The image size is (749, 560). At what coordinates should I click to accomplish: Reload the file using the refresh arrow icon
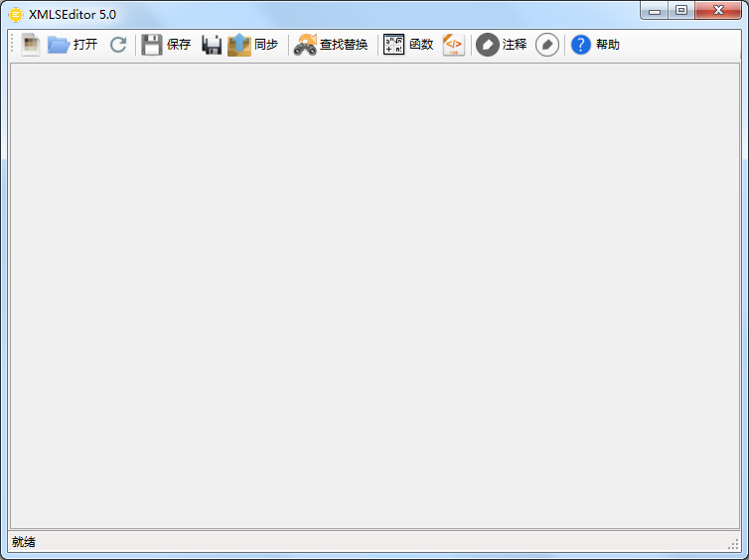(x=118, y=45)
